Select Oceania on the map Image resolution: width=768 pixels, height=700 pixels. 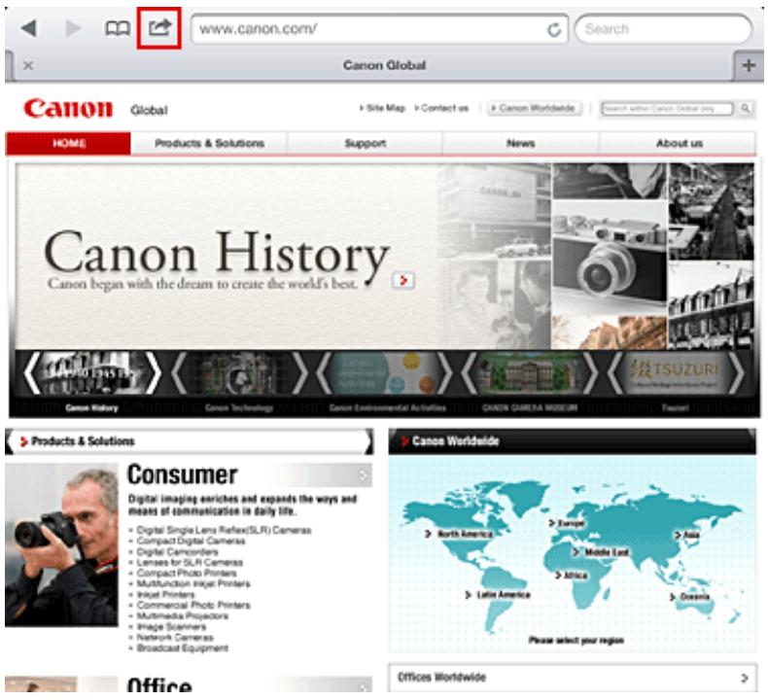coord(689,597)
